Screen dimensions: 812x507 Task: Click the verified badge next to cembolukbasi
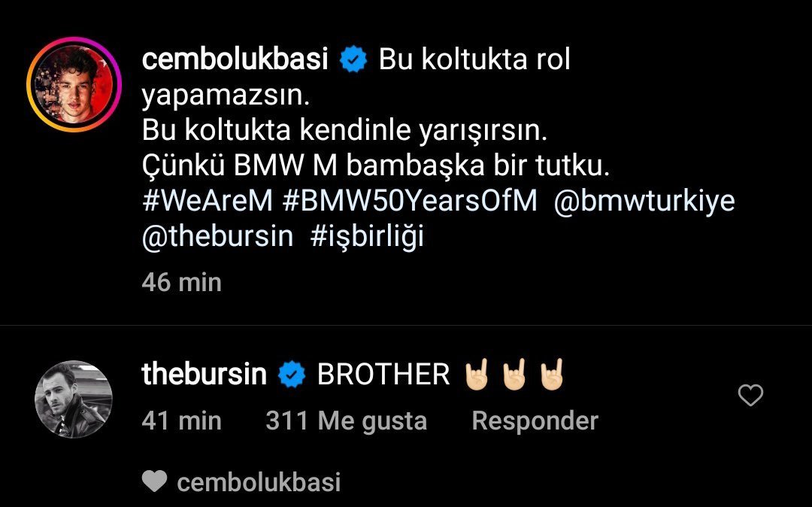click(x=353, y=59)
